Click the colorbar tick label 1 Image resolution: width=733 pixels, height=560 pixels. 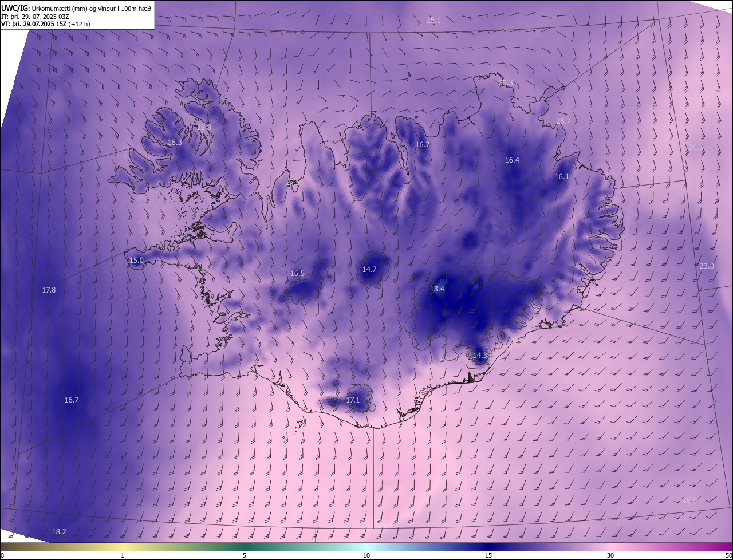pos(123,555)
